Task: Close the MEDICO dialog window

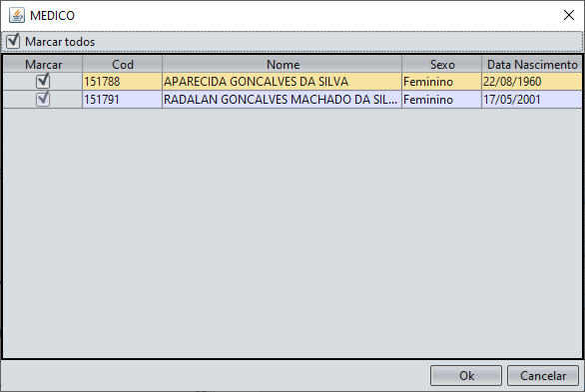Action: coord(569,15)
